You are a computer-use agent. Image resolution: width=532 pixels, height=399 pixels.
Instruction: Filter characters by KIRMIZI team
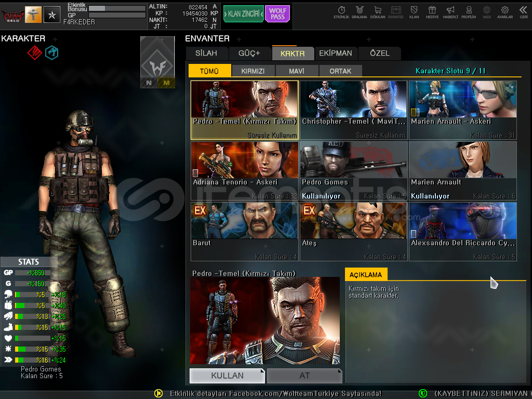[253, 71]
